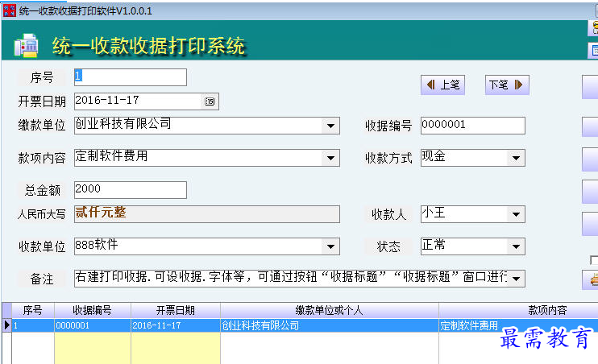Click the app icon in title bar
The width and height of the screenshot is (598, 364).
coord(9,10)
